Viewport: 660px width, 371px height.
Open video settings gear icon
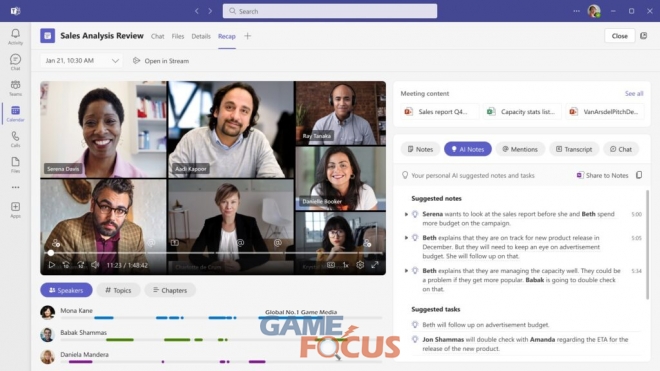pos(360,265)
